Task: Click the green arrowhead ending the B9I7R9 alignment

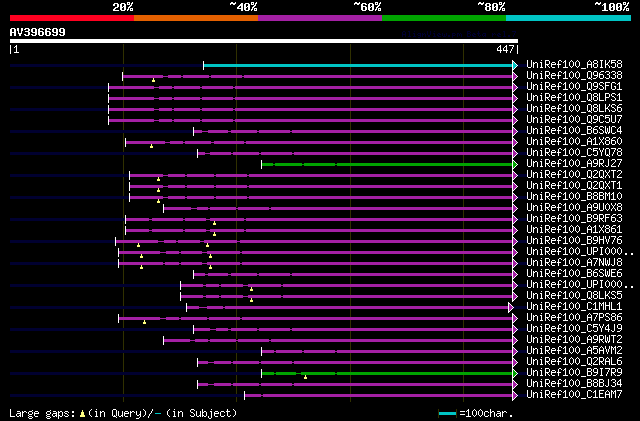Action: pos(515,373)
